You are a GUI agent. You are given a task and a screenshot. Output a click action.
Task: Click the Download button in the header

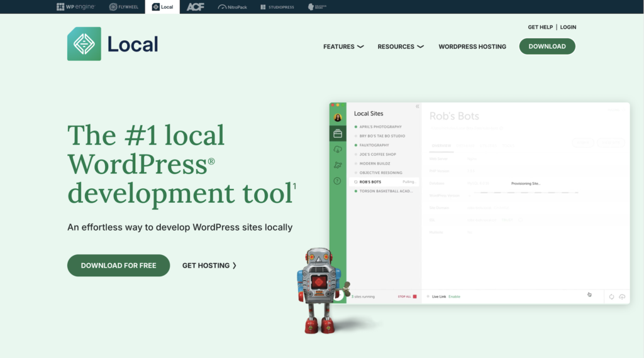pyautogui.click(x=547, y=46)
